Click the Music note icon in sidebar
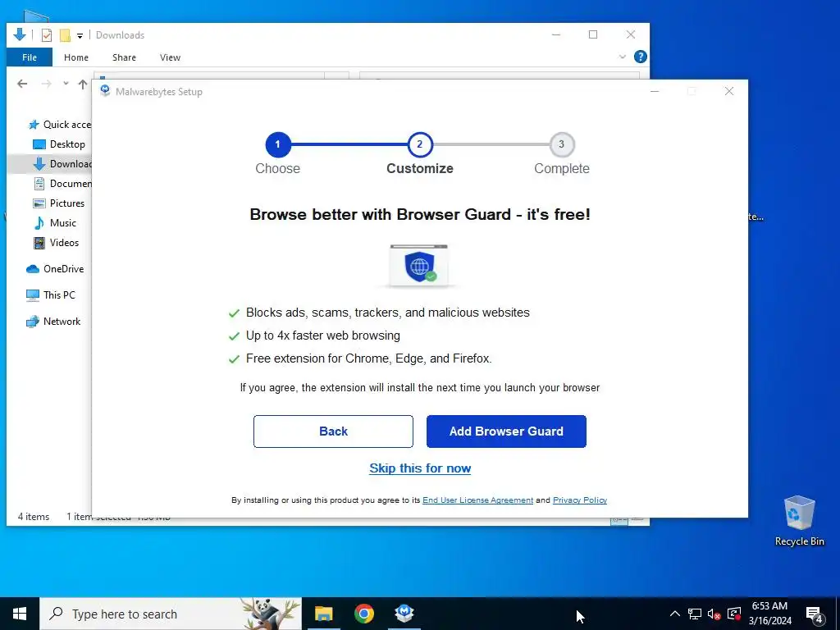Image resolution: width=840 pixels, height=630 pixels. 39,223
